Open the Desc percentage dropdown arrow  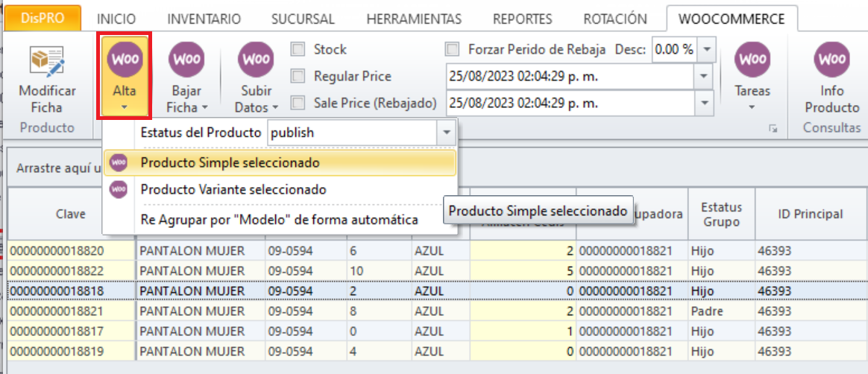tap(706, 49)
